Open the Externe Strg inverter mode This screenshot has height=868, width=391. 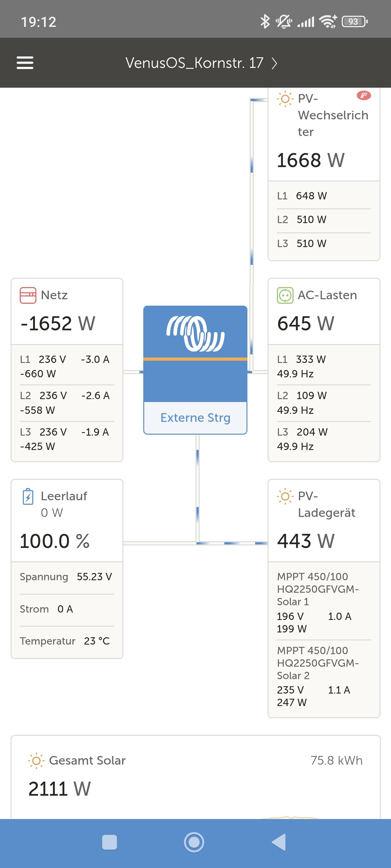[x=195, y=417]
